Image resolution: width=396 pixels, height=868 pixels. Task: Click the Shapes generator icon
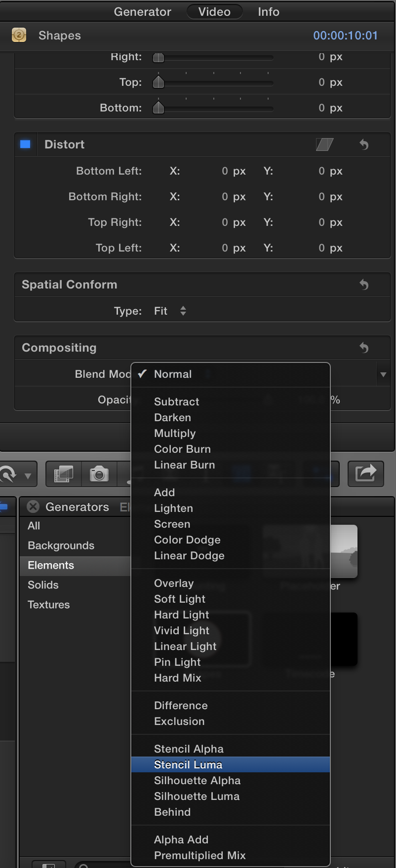[19, 36]
